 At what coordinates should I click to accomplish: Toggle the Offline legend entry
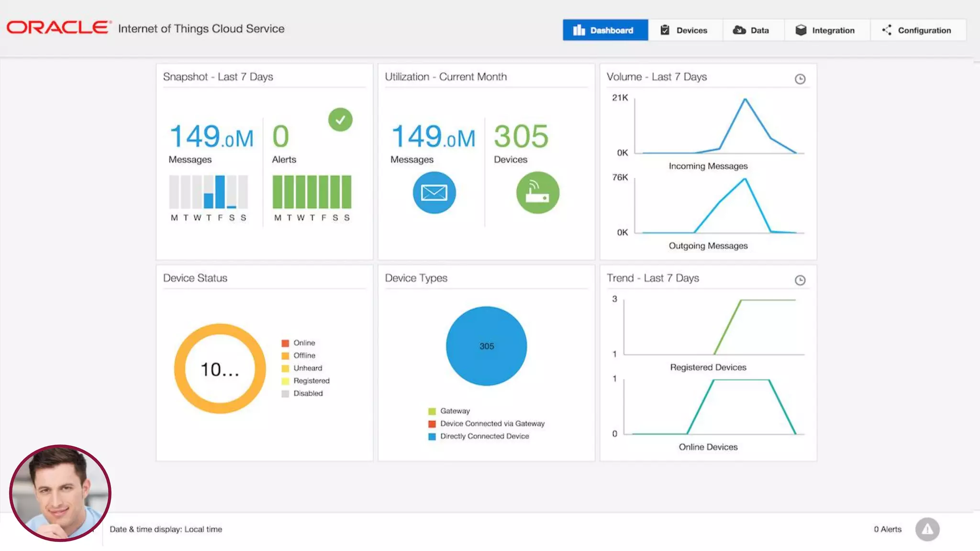tap(304, 355)
